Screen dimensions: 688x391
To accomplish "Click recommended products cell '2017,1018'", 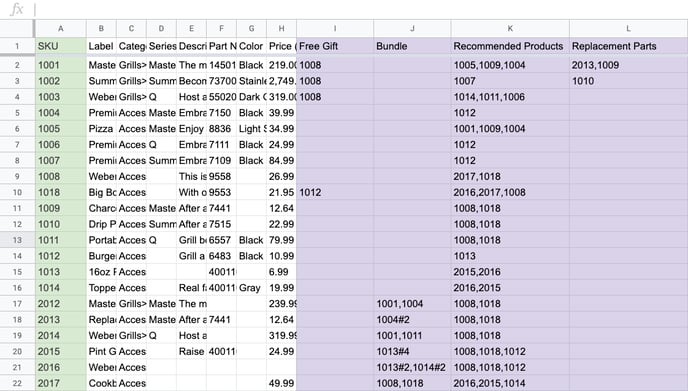I will (510, 176).
